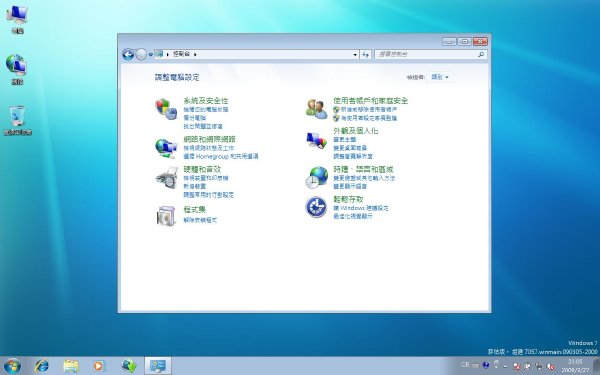Screen dimensions: 600x375
Task: Open the 變更主題 link
Action: tap(344, 140)
